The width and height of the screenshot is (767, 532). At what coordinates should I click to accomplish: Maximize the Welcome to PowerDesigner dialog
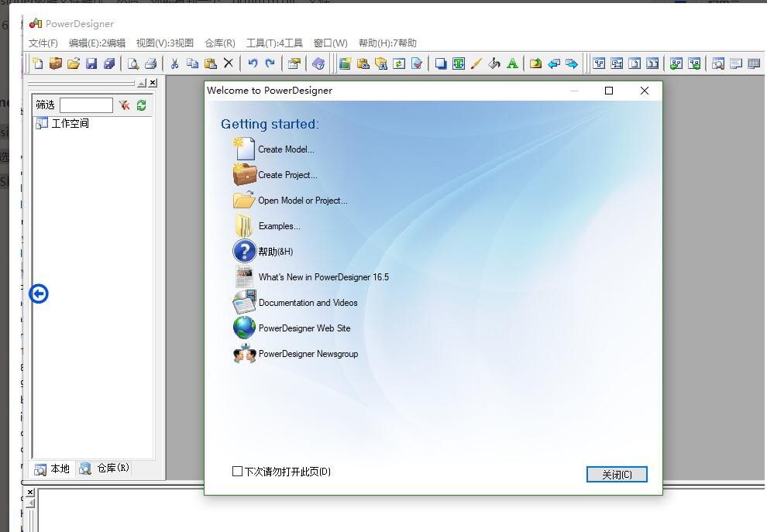[609, 91]
